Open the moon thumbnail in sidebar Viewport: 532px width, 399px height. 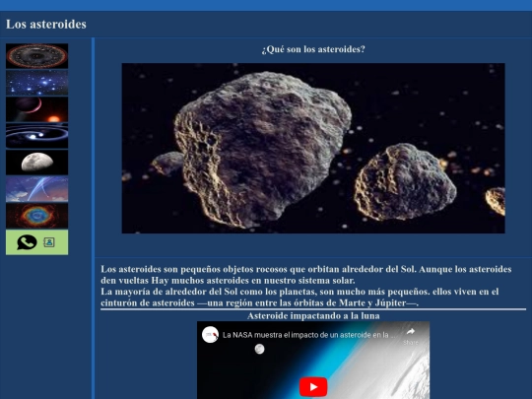point(37,163)
